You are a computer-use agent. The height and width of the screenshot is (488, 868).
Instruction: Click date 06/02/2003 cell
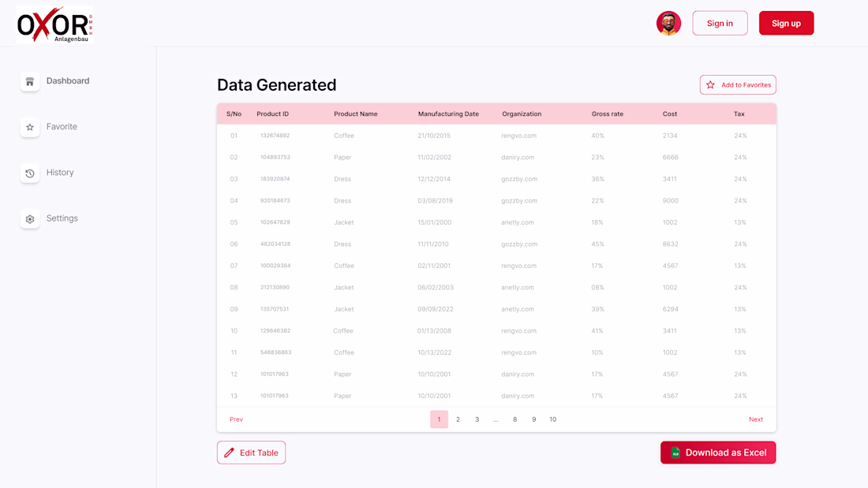435,288
